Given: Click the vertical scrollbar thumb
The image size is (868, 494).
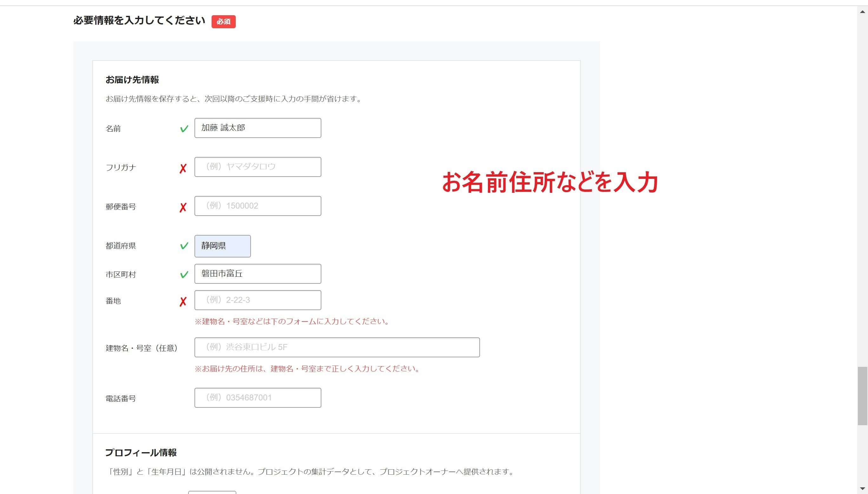Looking at the screenshot, I should coord(862,396).
